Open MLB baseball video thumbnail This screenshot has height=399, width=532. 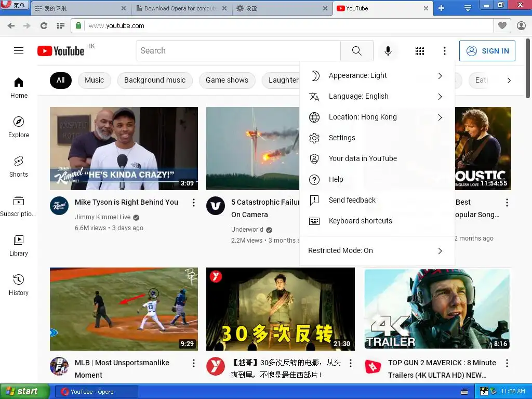(x=124, y=309)
